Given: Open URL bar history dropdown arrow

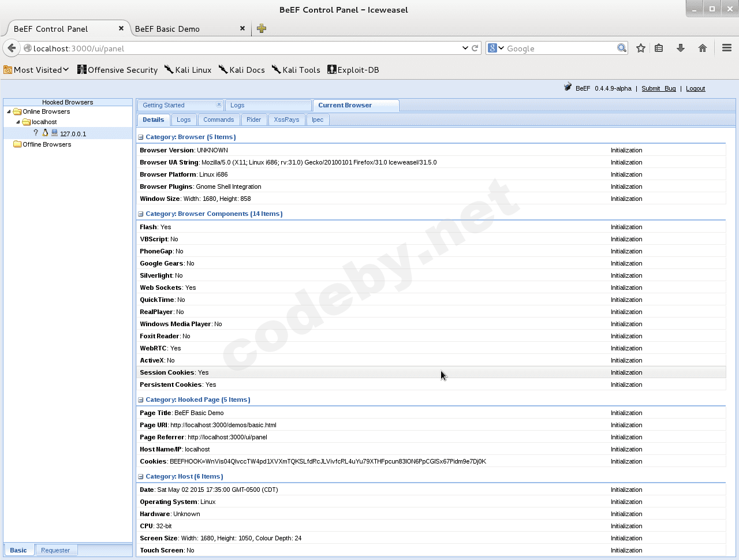Looking at the screenshot, I should 465,48.
